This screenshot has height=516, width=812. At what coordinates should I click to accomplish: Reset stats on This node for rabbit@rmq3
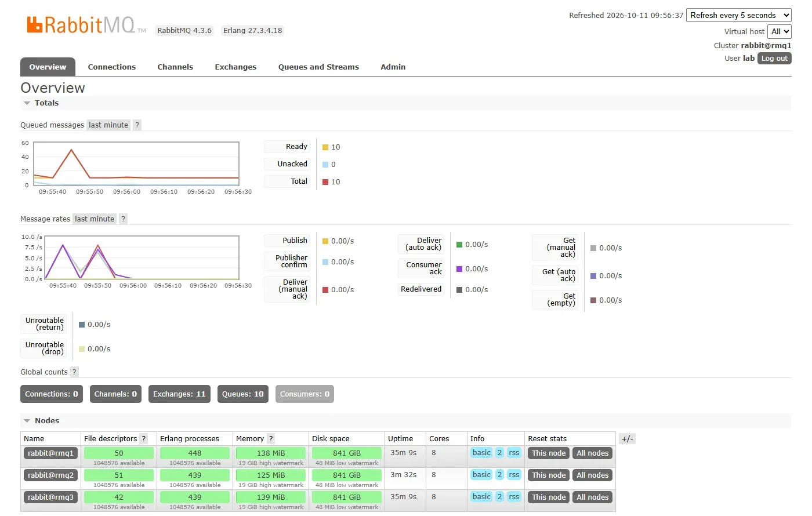549,497
